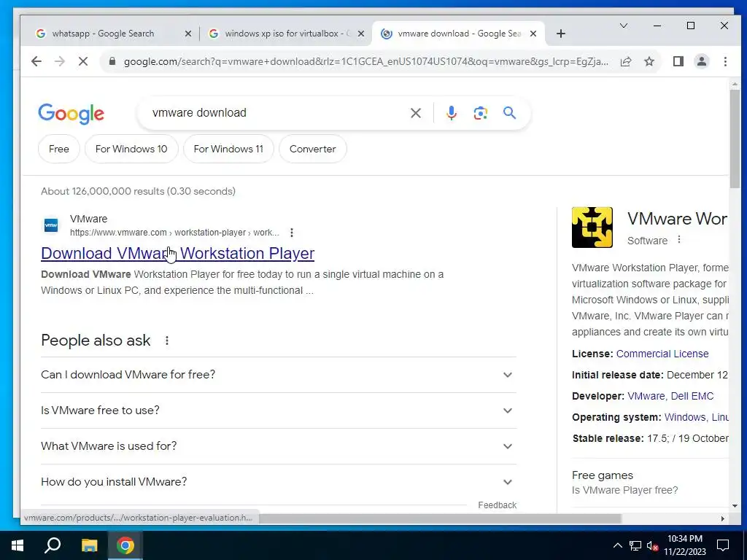Bookmark this tab with star icon
Viewport: 747px width, 560px height.
coord(649,61)
